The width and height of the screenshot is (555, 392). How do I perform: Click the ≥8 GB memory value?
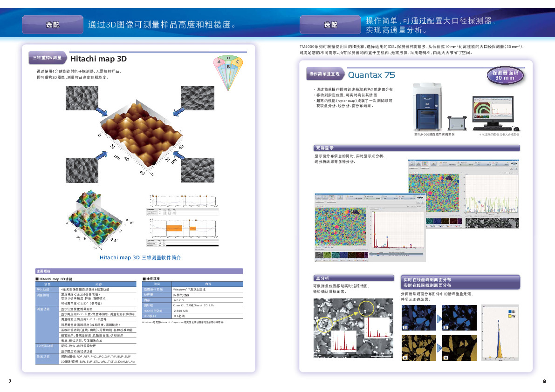207,300
